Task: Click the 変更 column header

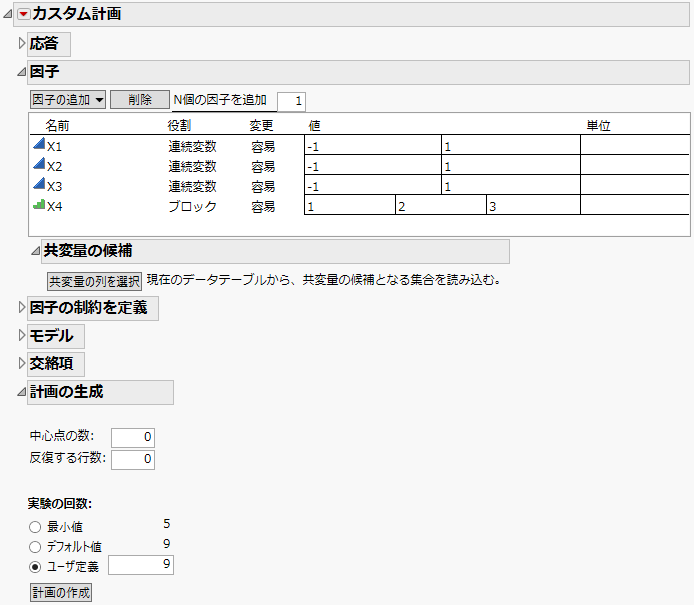Action: click(x=261, y=126)
